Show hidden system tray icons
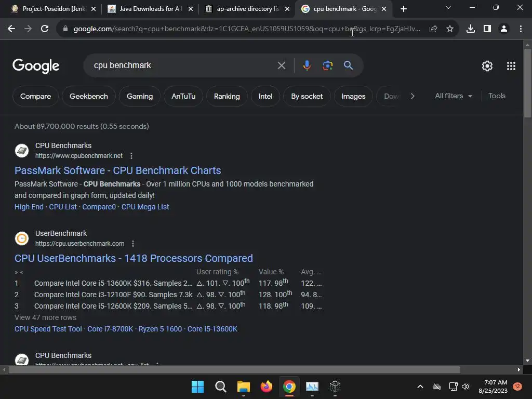The image size is (532, 399). [420, 387]
